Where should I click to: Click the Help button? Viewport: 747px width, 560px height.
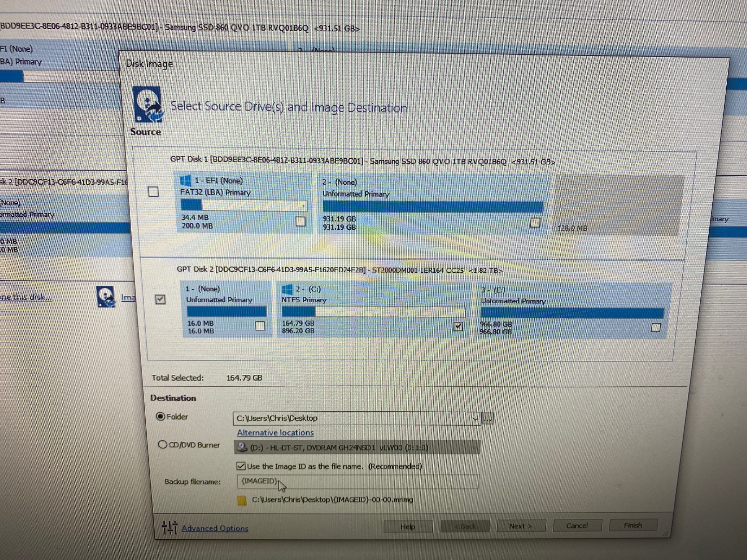click(x=408, y=526)
